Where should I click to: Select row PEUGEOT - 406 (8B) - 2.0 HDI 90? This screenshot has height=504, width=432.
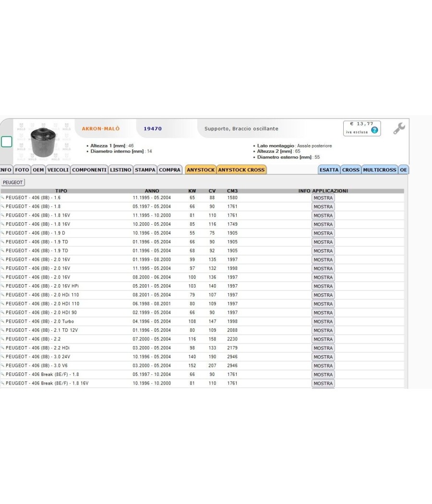(202, 312)
